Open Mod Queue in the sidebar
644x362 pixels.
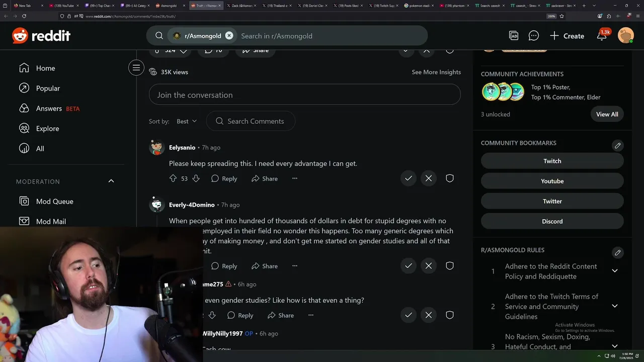[x=47, y=201]
